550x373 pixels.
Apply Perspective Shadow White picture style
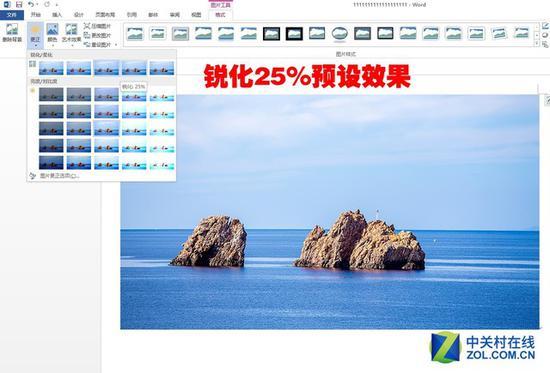[522, 34]
